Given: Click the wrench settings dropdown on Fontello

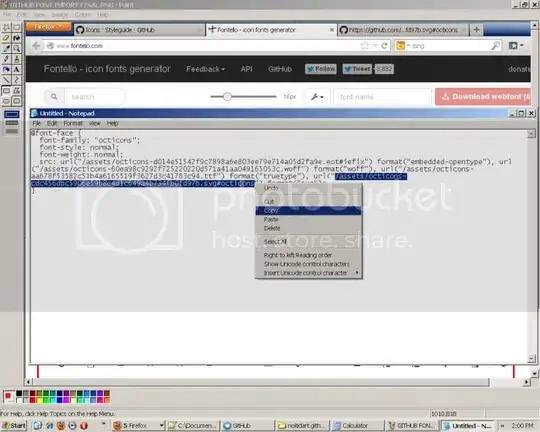Looking at the screenshot, I should point(317,97).
